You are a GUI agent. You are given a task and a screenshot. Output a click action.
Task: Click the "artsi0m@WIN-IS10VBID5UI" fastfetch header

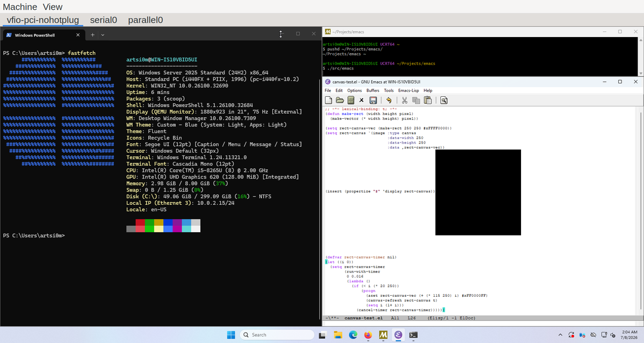[162, 60]
